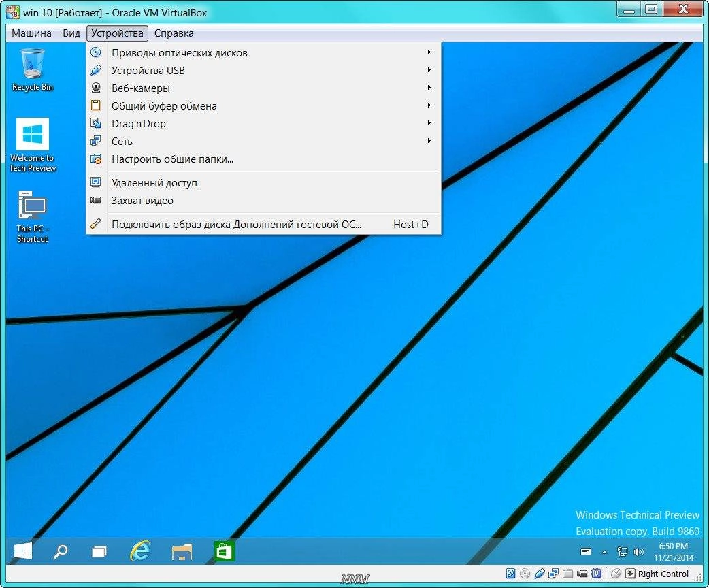709x588 pixels.
Task: Expand the Устройства USB submenu
Action: point(263,70)
